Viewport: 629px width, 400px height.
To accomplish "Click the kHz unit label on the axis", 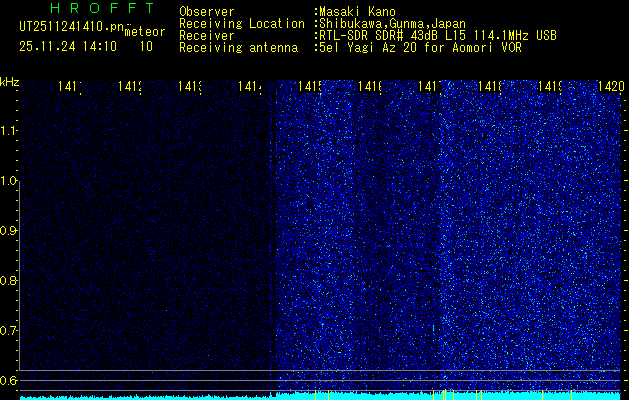I will point(9,83).
